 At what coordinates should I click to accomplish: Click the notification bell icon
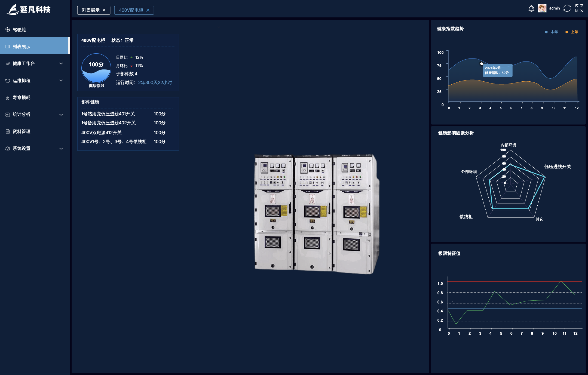[x=531, y=8]
